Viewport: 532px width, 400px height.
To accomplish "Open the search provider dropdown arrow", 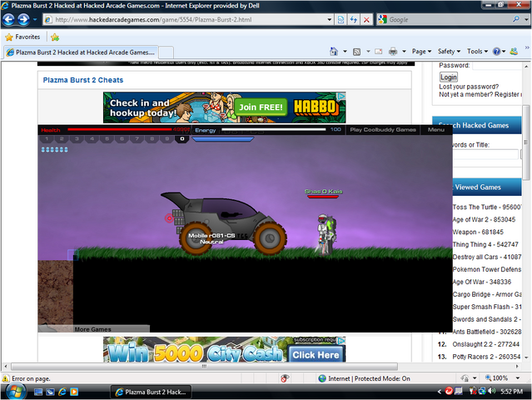I will (x=526, y=20).
